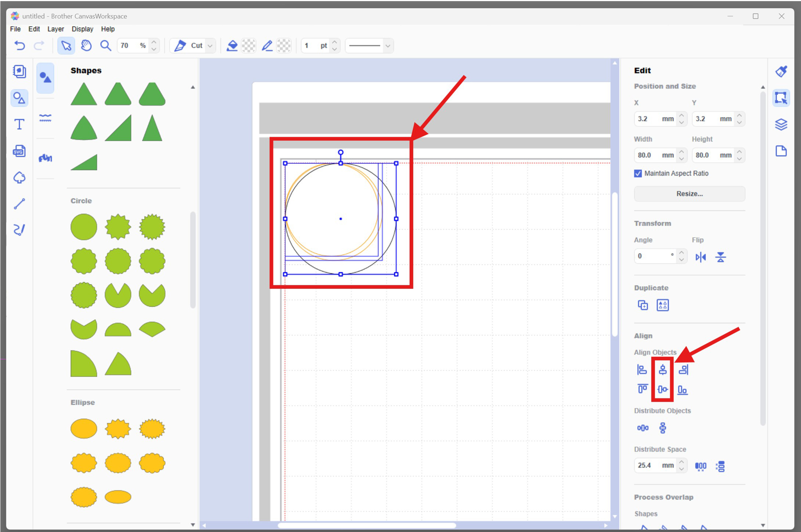Increase the X position value
Screen dimensions: 801x532
click(x=681, y=115)
